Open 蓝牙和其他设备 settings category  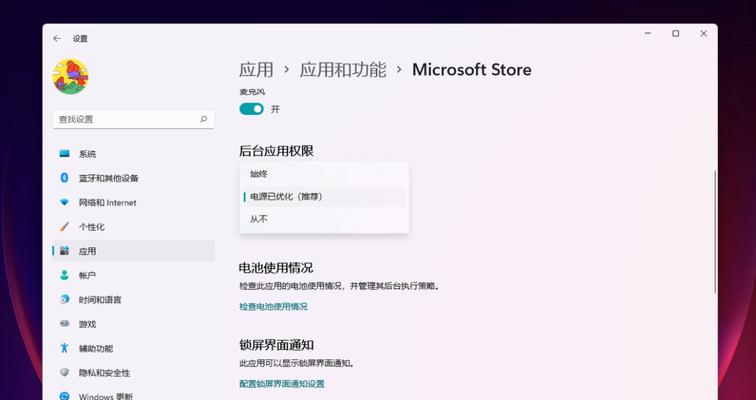[x=134, y=178]
